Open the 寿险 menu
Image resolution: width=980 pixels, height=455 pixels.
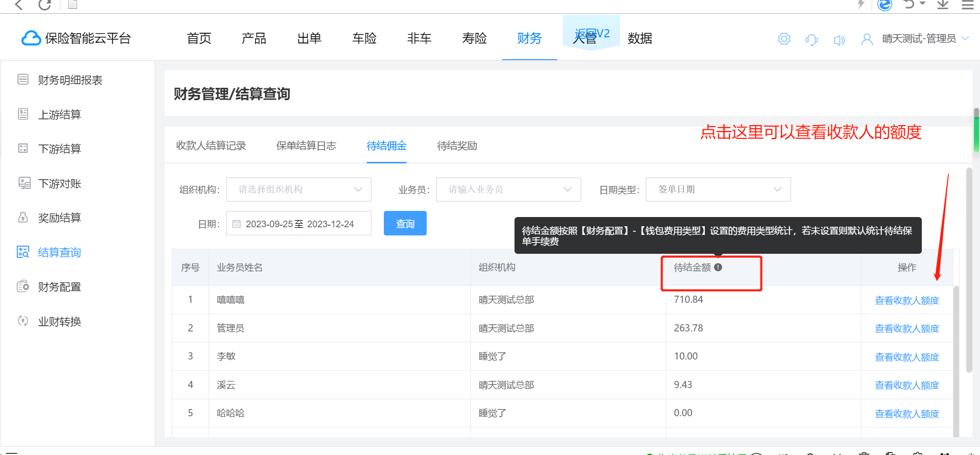475,38
